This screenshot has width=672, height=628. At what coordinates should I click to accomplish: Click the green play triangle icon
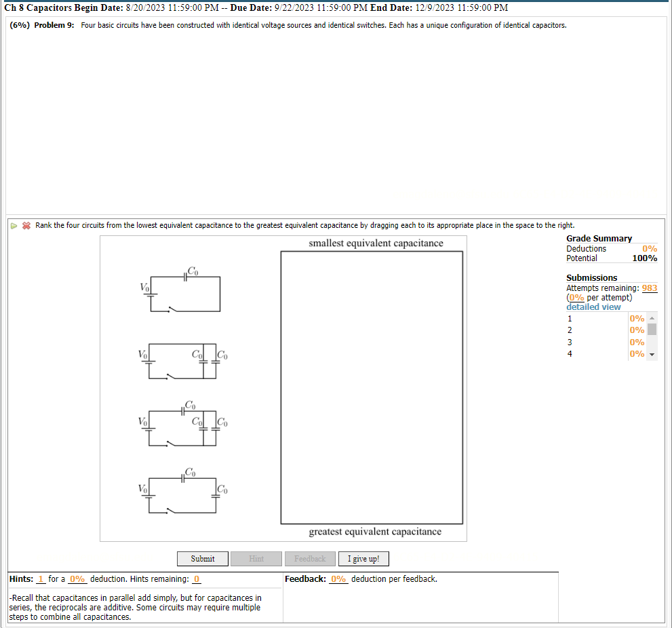(x=14, y=225)
